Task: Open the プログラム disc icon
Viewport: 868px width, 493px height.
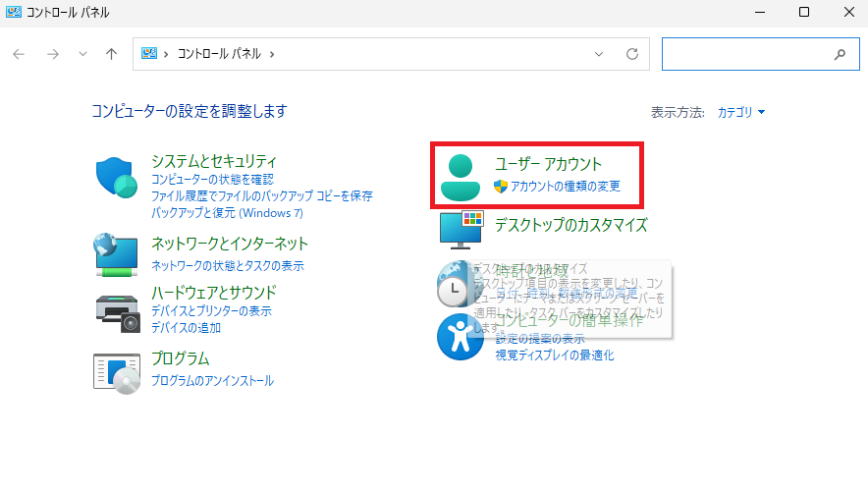Action: click(117, 373)
